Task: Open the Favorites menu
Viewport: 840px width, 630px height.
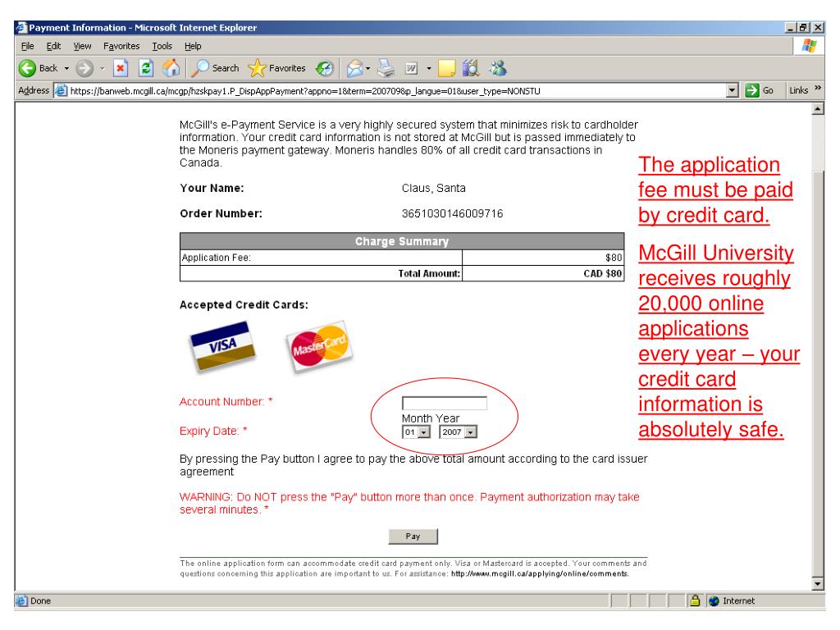Action: pyautogui.click(x=121, y=46)
